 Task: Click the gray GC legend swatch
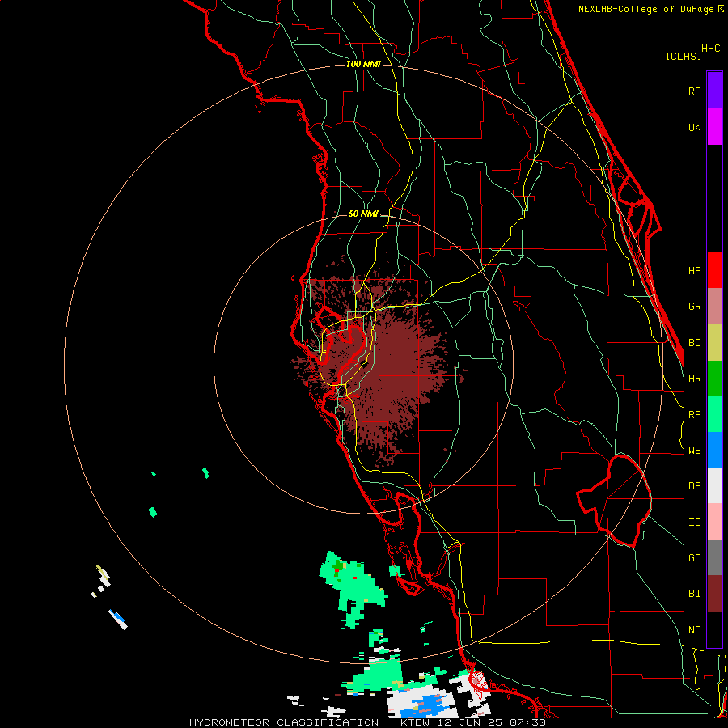click(x=714, y=557)
